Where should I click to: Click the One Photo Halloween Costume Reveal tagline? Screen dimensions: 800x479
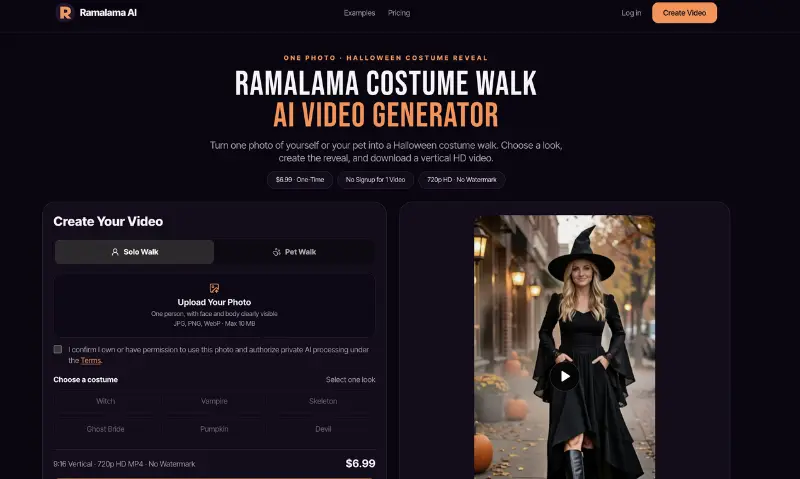386,58
